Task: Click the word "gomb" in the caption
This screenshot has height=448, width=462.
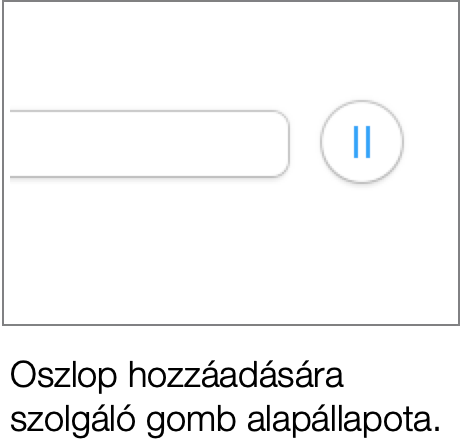Action: [191, 421]
